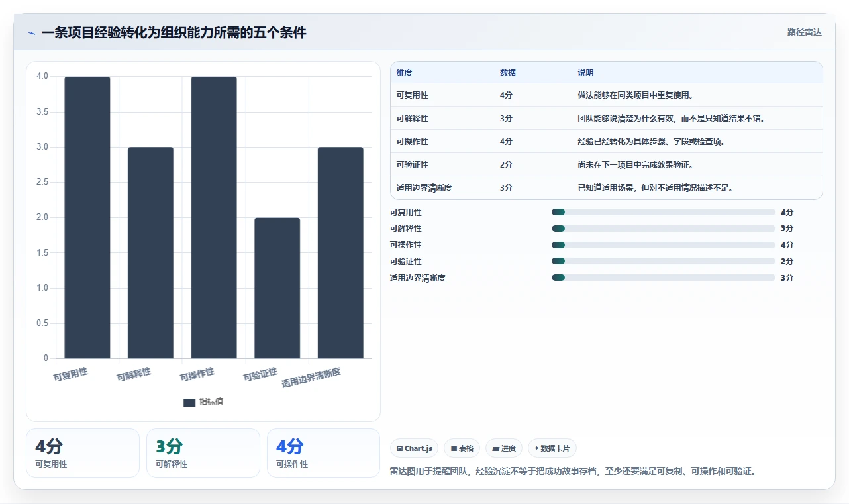Click description 尚未在下一项目中完成效果验证。

pyautogui.click(x=635, y=165)
